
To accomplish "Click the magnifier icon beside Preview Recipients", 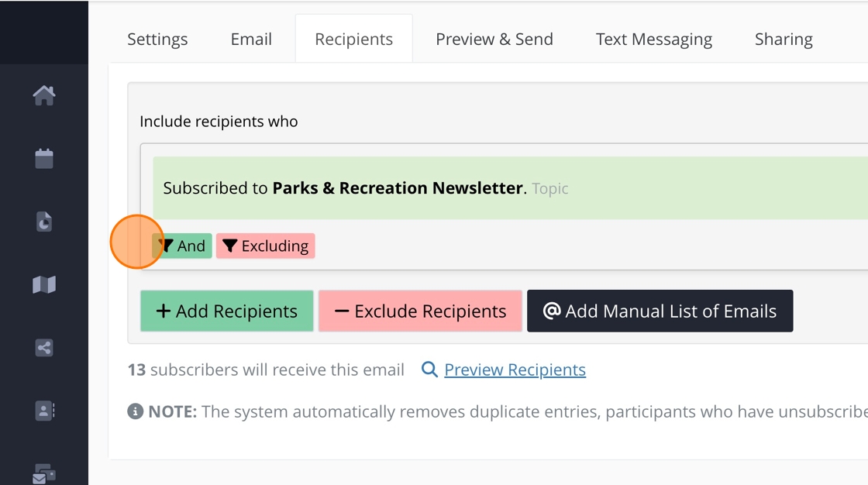I will (429, 370).
